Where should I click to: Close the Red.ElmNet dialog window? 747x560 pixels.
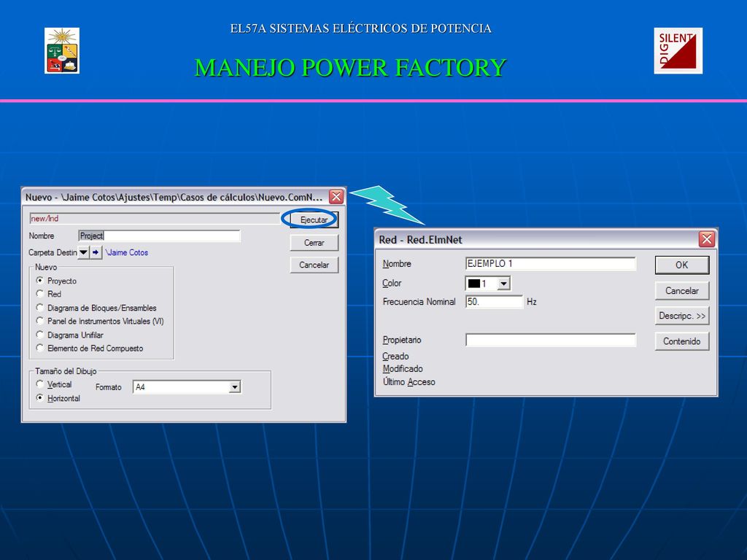click(x=706, y=239)
